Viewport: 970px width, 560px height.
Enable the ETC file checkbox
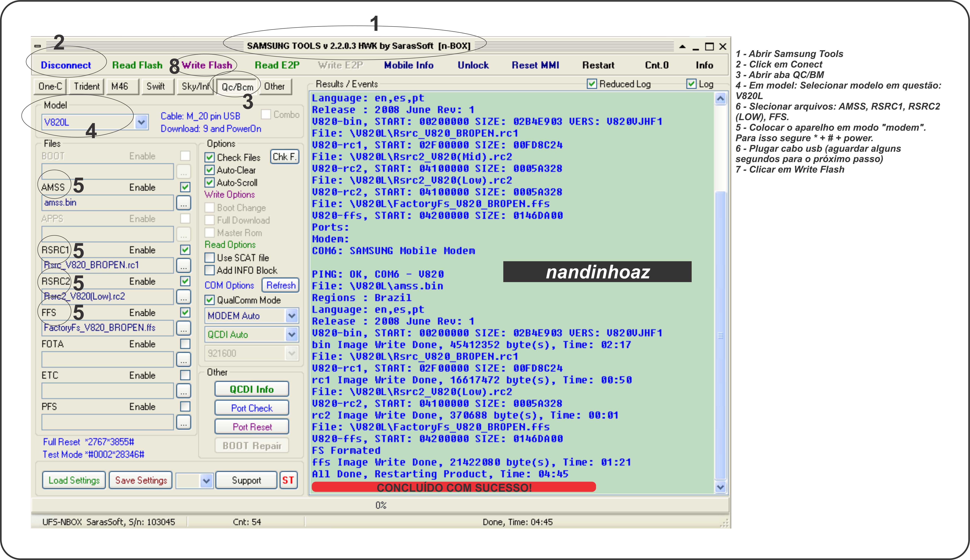coord(185,375)
